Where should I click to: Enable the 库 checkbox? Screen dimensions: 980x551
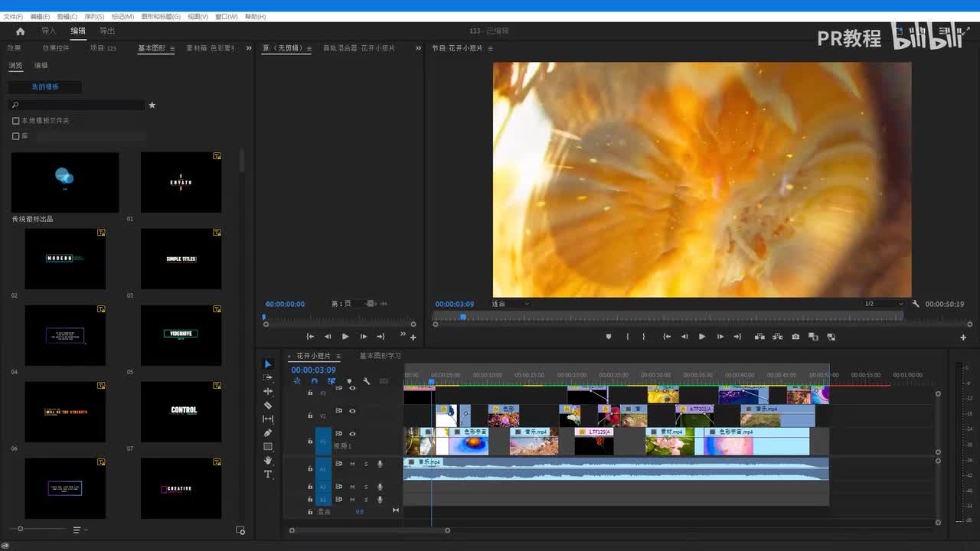coord(15,136)
